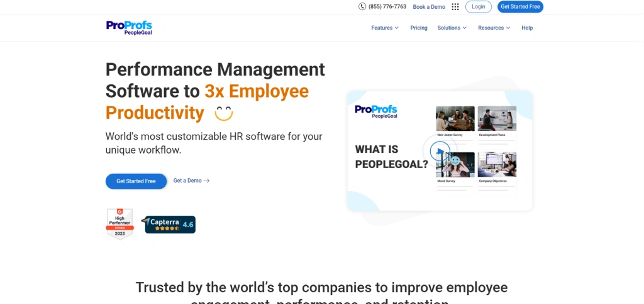Click the Capterra 4.6 rating badge
644x304 pixels.
(x=169, y=224)
